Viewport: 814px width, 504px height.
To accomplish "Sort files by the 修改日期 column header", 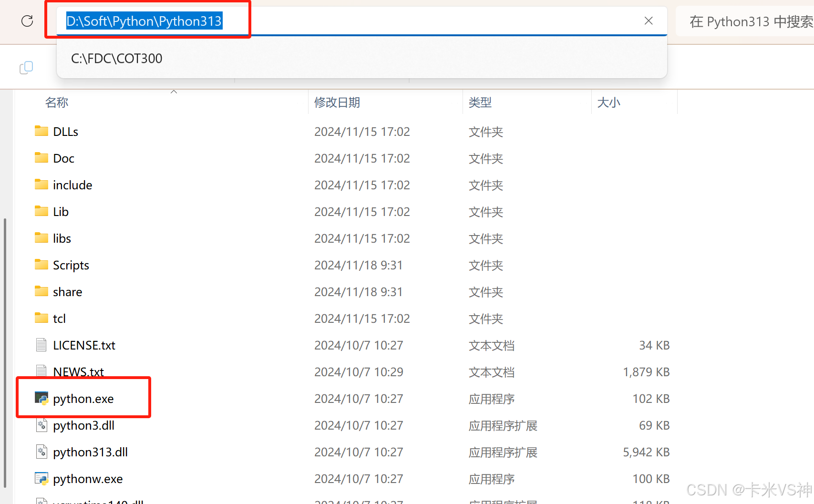I will point(337,103).
